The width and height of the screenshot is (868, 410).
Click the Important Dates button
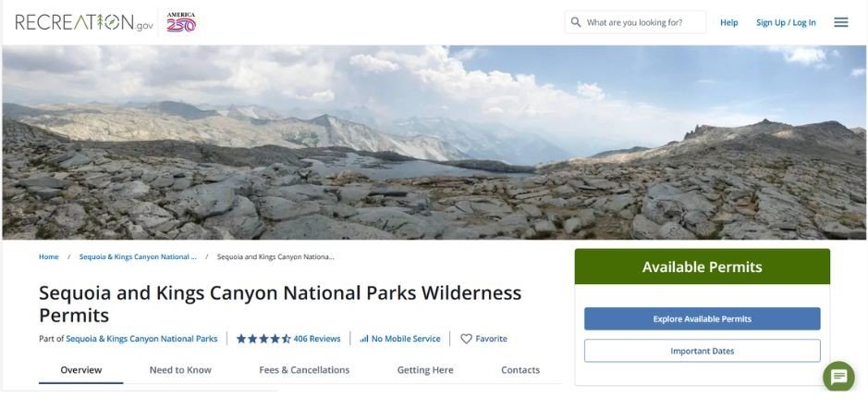[x=702, y=351]
